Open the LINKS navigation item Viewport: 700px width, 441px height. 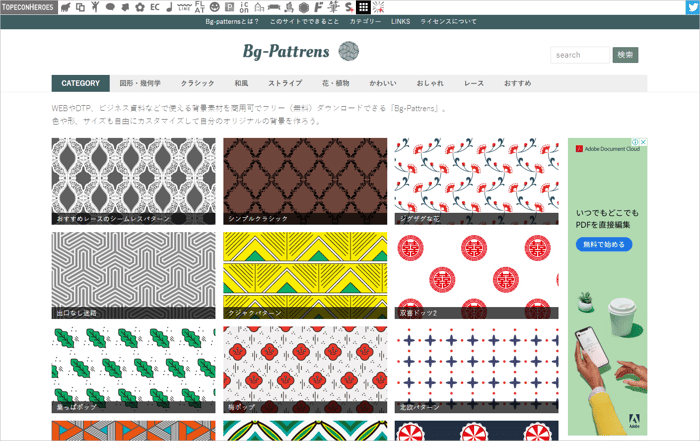click(x=400, y=21)
